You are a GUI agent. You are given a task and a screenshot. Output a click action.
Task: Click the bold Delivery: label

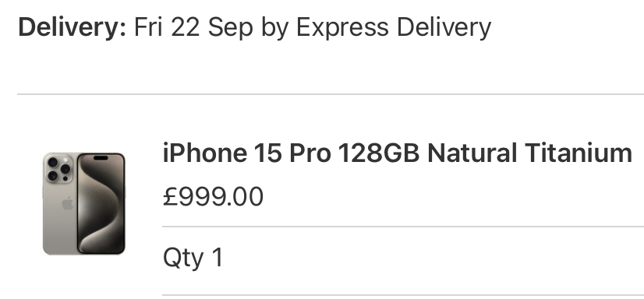[x=73, y=27]
